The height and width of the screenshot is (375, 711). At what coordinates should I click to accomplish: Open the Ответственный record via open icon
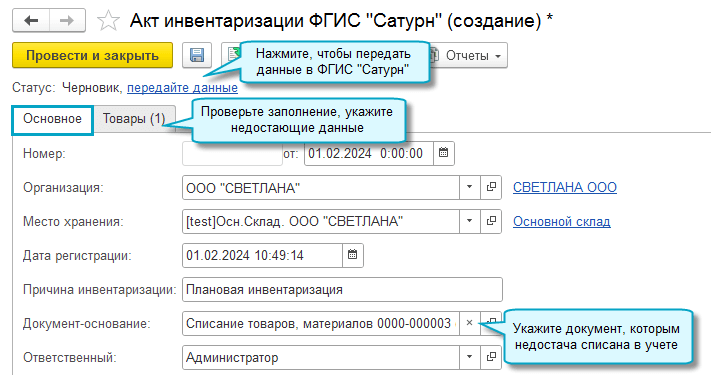491,357
